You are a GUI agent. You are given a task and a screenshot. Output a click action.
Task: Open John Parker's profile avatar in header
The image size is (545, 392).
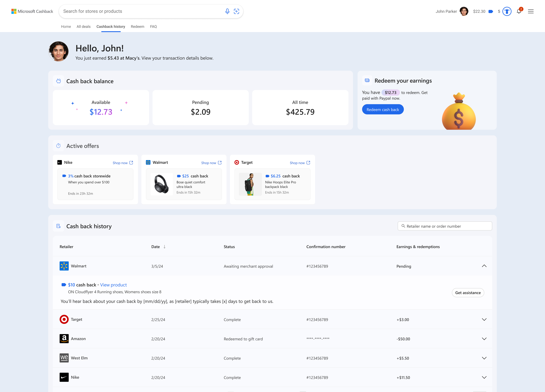click(464, 11)
